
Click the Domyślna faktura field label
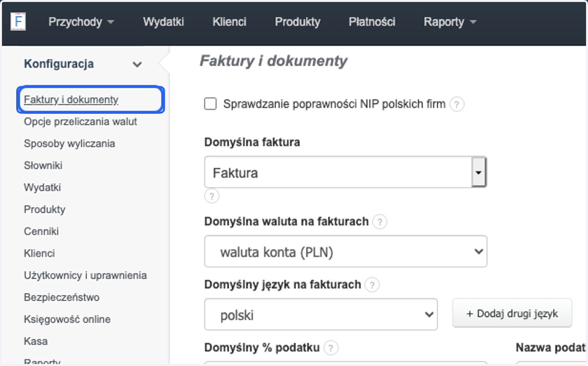tap(252, 142)
